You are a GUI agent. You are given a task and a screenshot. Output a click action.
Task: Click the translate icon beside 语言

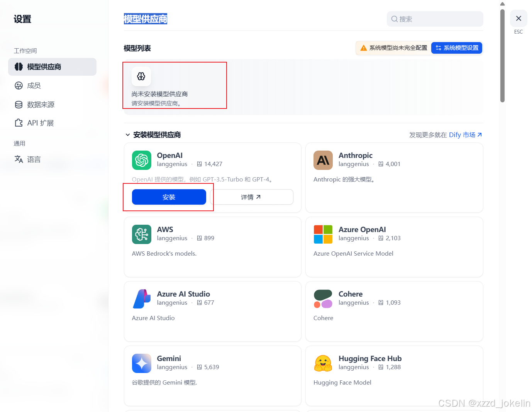[19, 159]
